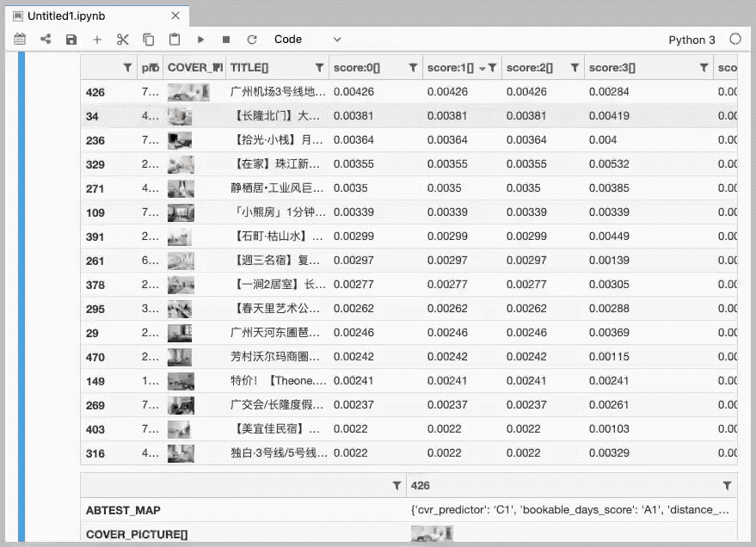The image size is (756, 547).
Task: Click the share icon in toolbar
Action: (46, 39)
